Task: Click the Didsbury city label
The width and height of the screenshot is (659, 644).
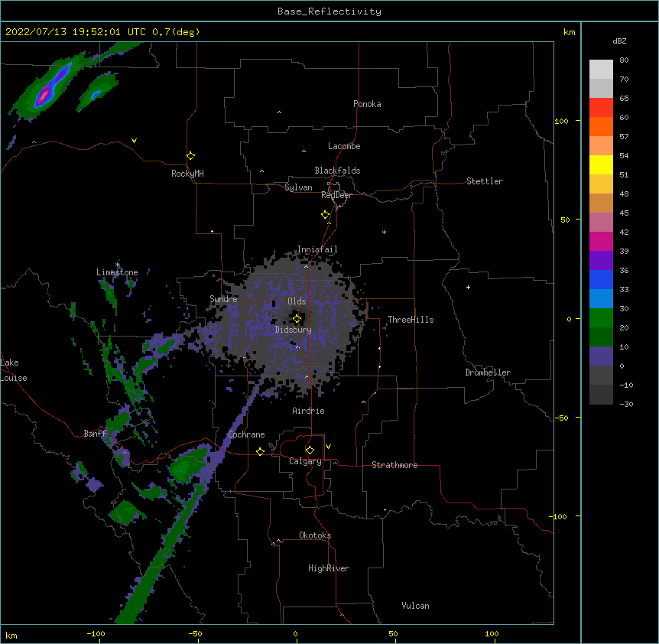Action: 294,330
